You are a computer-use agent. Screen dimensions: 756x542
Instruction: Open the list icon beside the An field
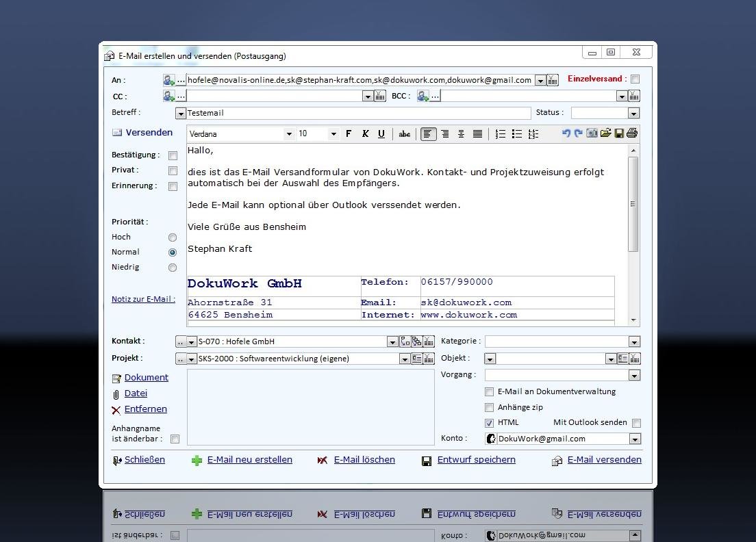(x=553, y=81)
